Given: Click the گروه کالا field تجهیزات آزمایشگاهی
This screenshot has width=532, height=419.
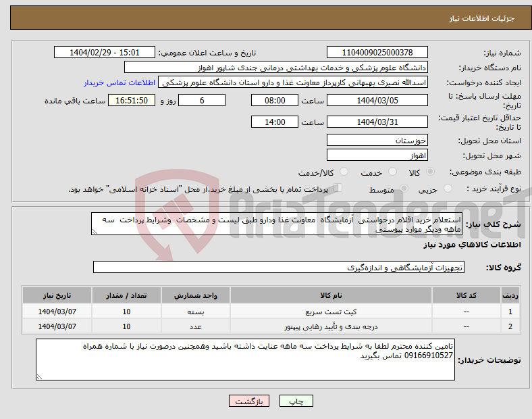Looking at the screenshot, I should pos(279,267).
